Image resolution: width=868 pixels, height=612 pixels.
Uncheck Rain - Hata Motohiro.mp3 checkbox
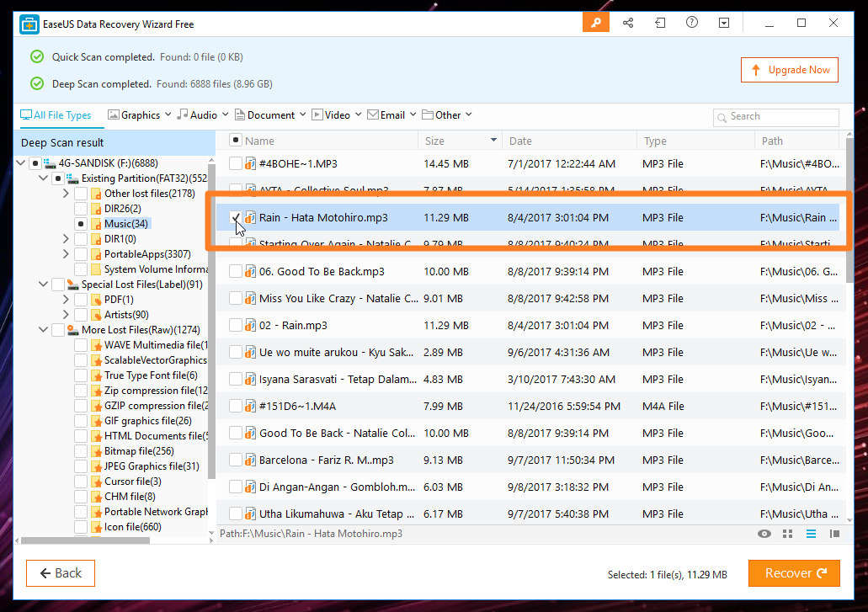coord(235,217)
